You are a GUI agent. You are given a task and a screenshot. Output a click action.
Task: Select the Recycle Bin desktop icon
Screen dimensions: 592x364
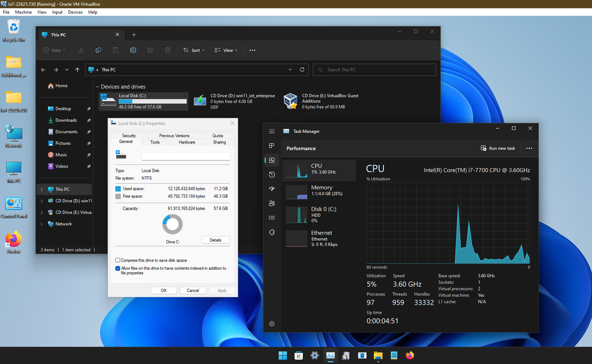[14, 30]
